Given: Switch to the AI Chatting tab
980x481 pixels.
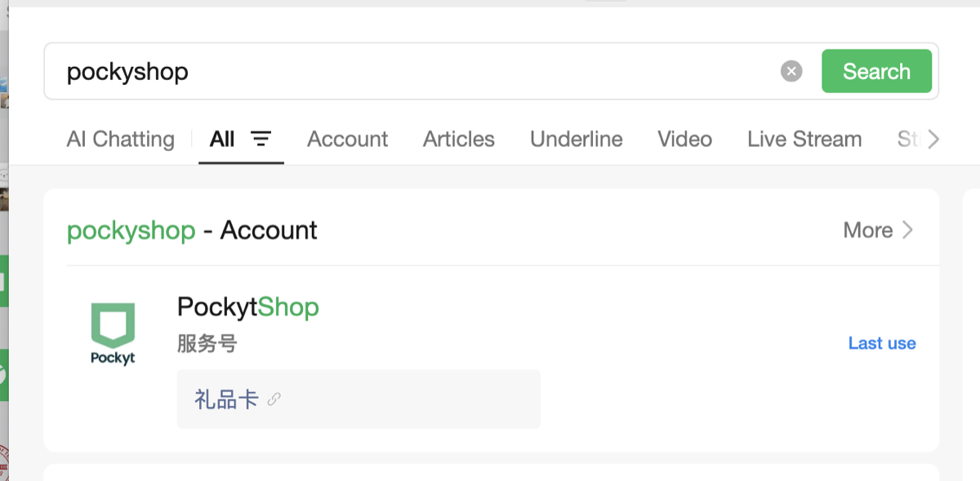Looking at the screenshot, I should click(x=121, y=140).
